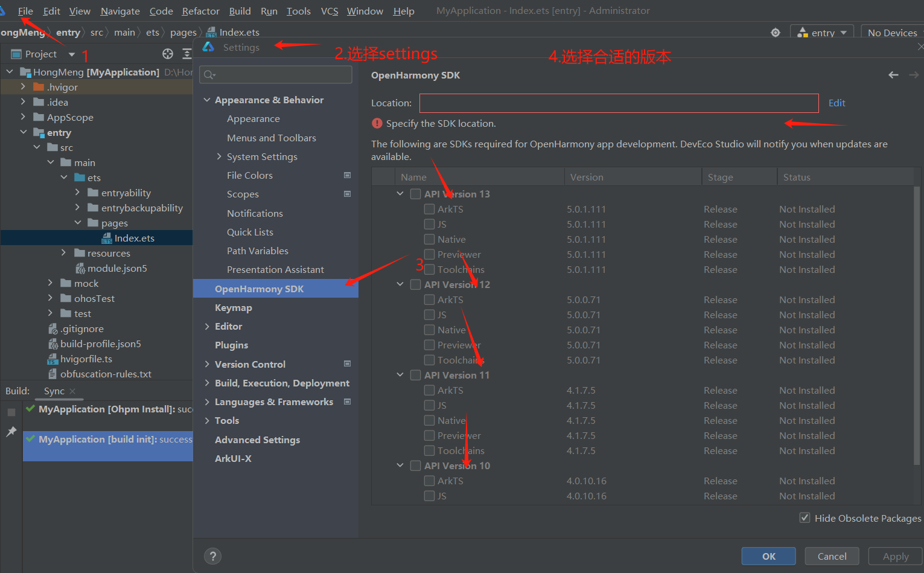Viewport: 924px width, 573px height.
Task: Open the Refactor menu
Action: click(200, 11)
